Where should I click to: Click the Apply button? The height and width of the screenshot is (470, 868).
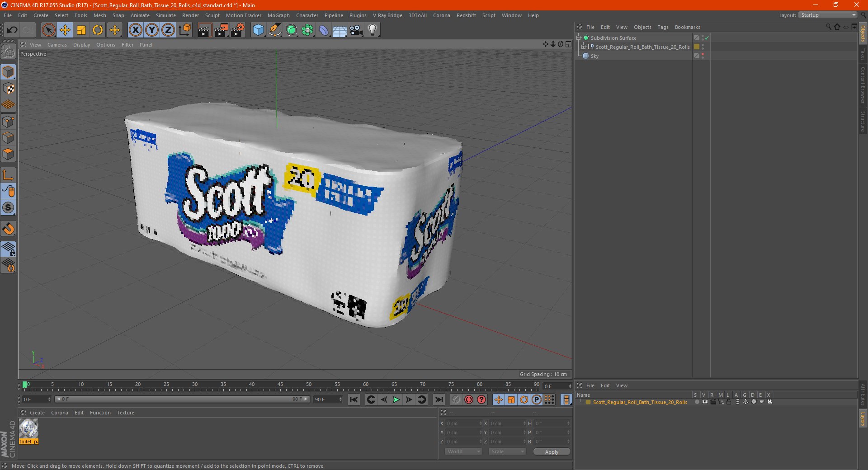tap(552, 451)
